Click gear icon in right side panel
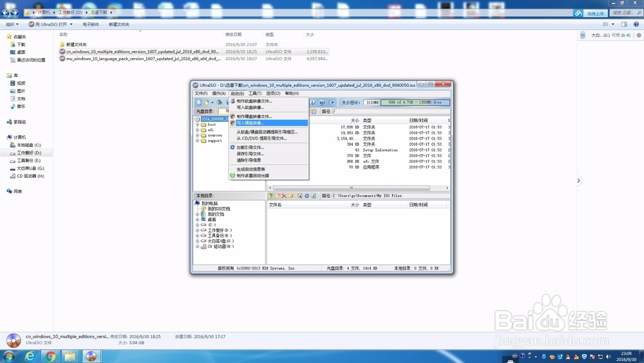644x363 pixels. (x=639, y=35)
